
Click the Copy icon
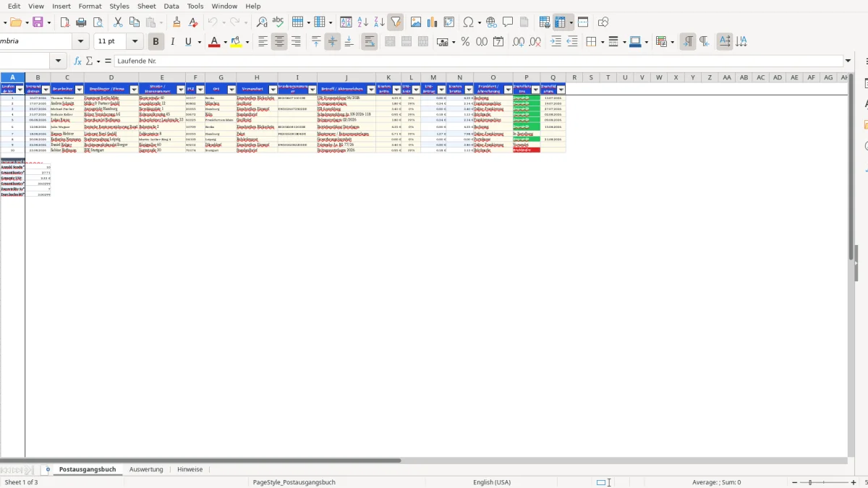click(x=135, y=22)
